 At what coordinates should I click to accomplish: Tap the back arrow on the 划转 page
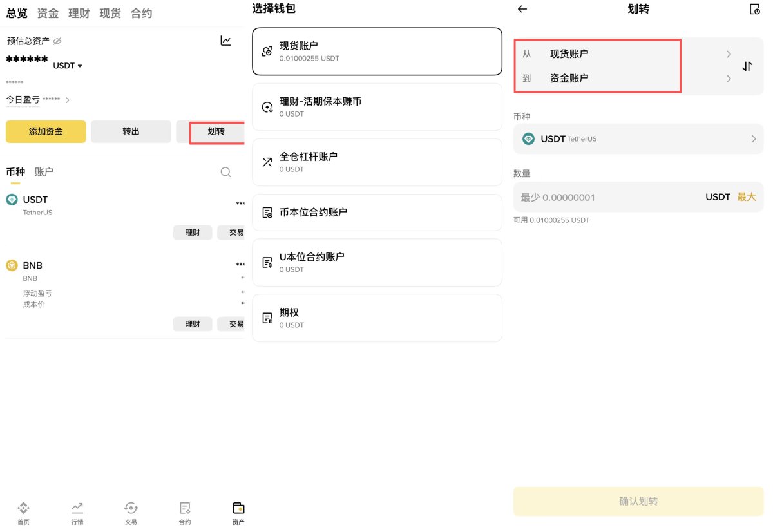[522, 9]
